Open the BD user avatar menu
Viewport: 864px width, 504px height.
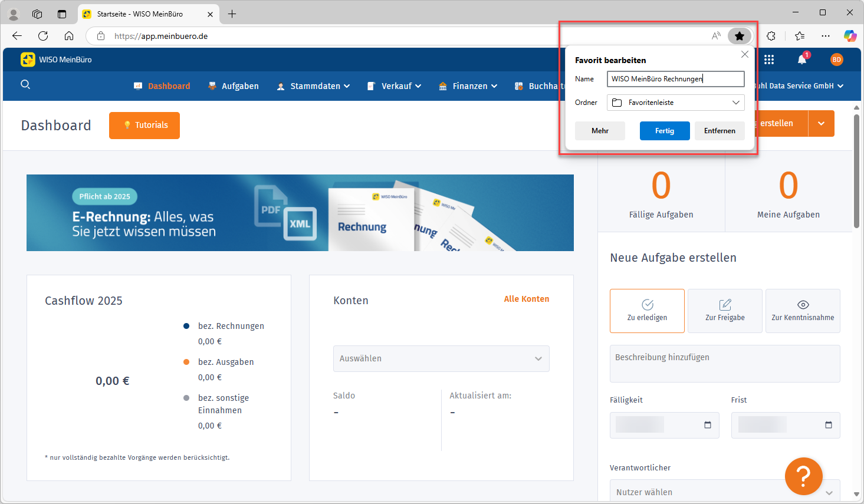coord(837,60)
